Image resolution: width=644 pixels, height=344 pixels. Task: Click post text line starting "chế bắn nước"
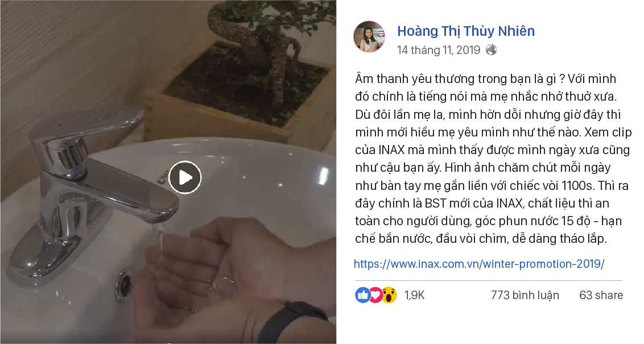click(481, 238)
